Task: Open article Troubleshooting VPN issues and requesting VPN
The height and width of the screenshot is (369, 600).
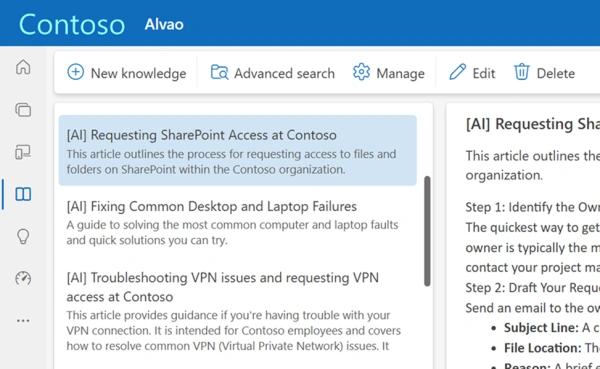Action: point(223,287)
